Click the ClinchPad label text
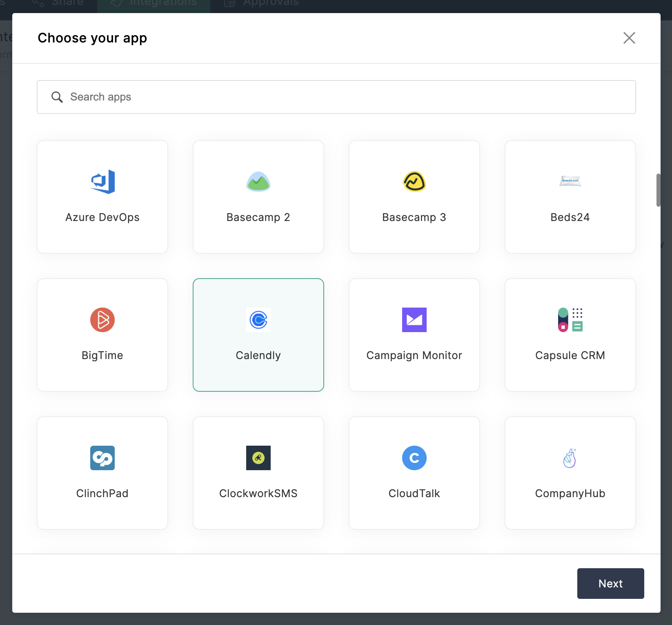Screen dimensions: 672x625 102,493
